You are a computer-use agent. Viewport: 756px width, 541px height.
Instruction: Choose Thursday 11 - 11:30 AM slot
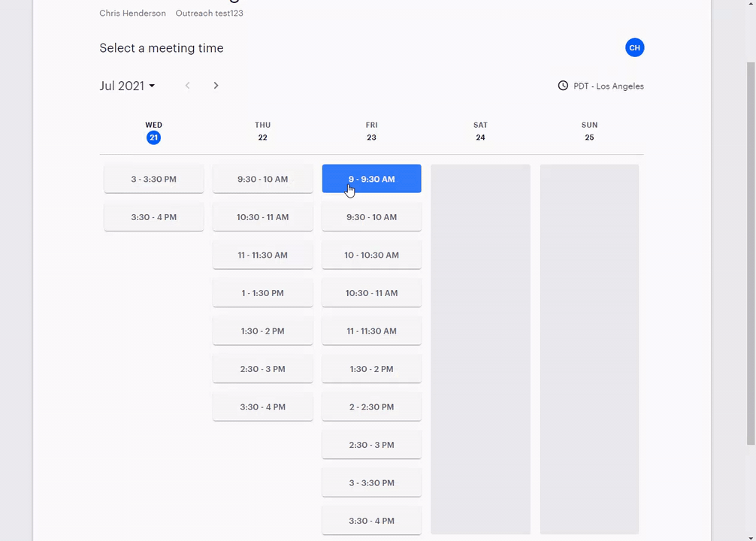click(x=262, y=255)
